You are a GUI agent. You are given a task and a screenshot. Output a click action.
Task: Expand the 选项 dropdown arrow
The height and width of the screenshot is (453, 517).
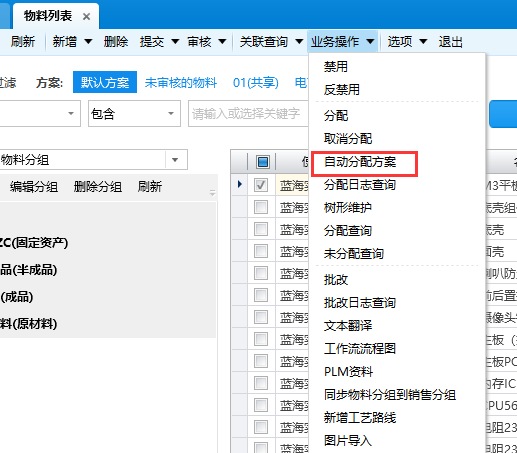tap(423, 42)
